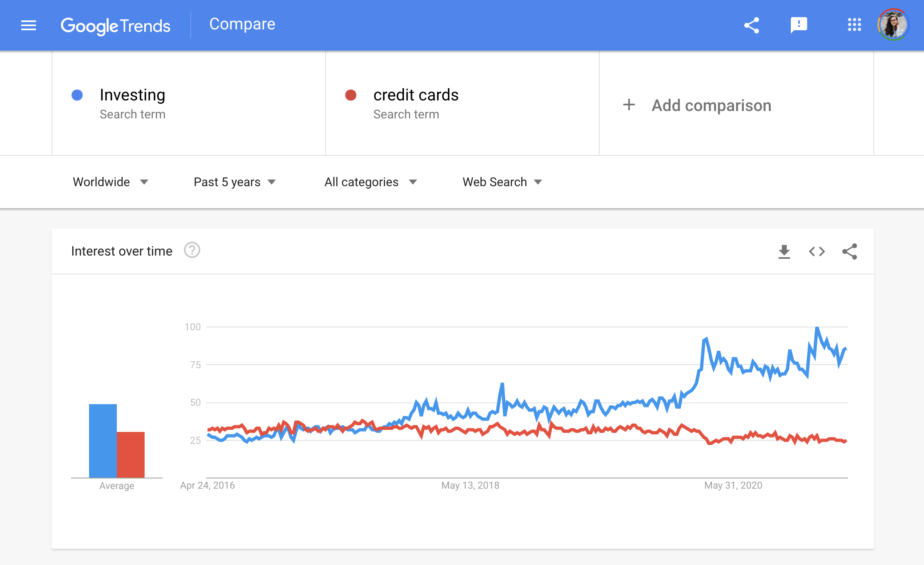Share the interest over time chart
Screen dimensions: 924x565
click(850, 251)
